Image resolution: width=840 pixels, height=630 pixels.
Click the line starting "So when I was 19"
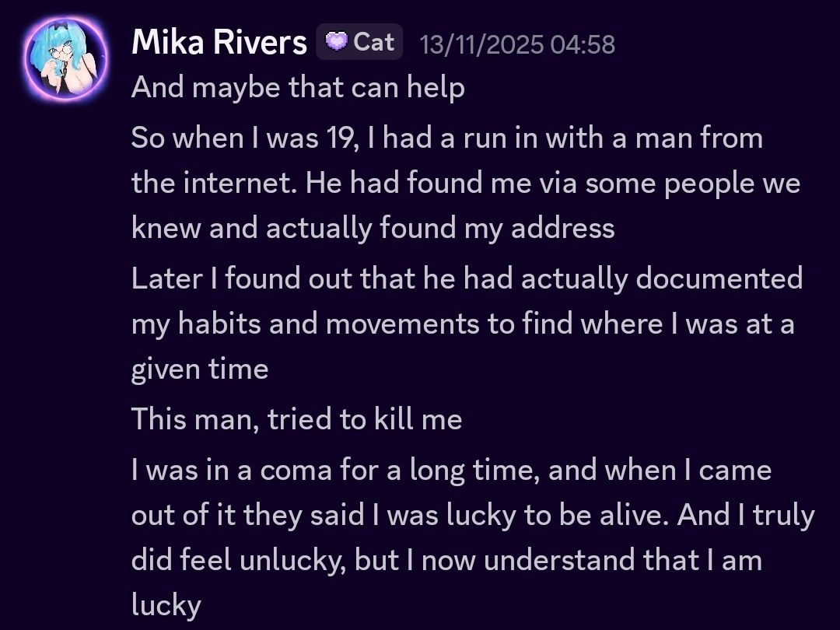coord(447,138)
